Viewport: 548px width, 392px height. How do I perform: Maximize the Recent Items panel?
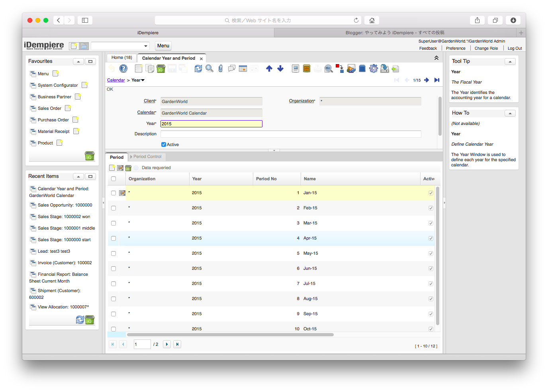click(90, 176)
